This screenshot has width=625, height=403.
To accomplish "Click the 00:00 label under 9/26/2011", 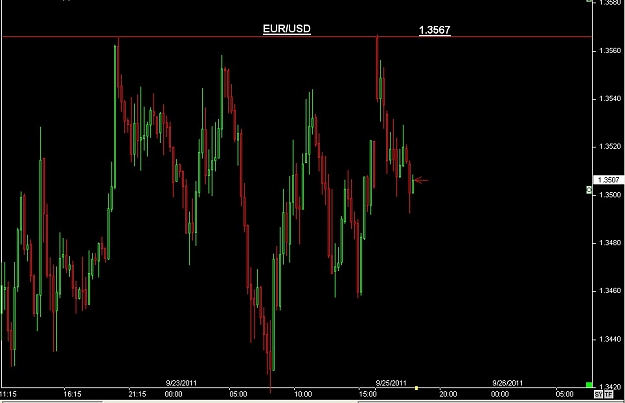I will [x=500, y=394].
